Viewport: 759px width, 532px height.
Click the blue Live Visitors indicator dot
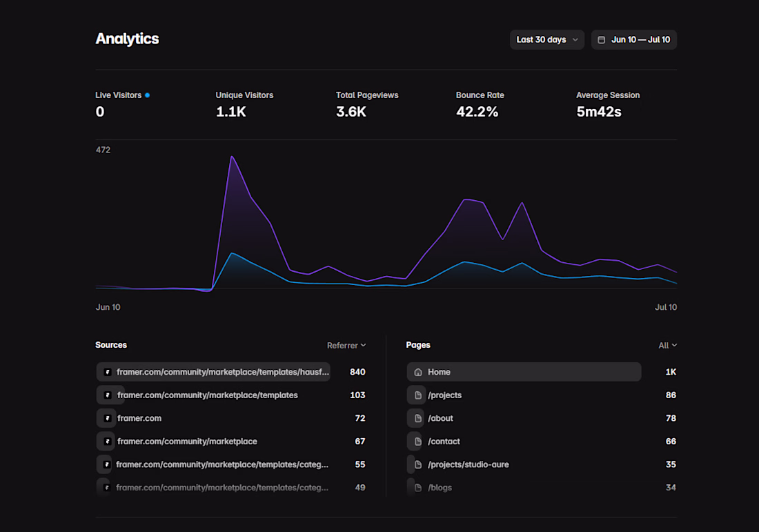click(147, 95)
